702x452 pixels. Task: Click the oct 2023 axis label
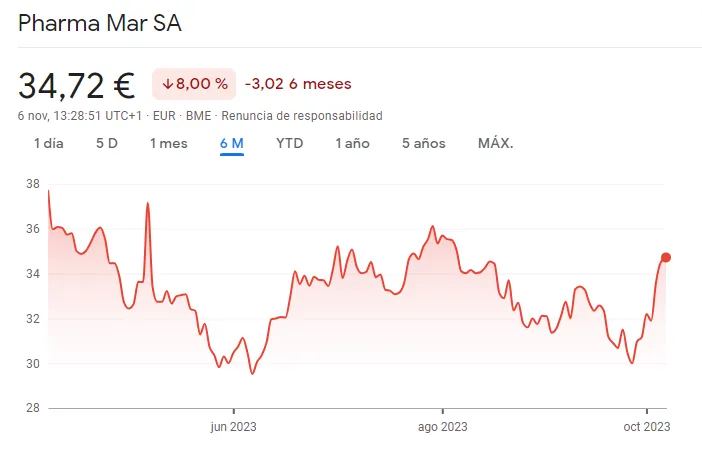click(x=647, y=427)
